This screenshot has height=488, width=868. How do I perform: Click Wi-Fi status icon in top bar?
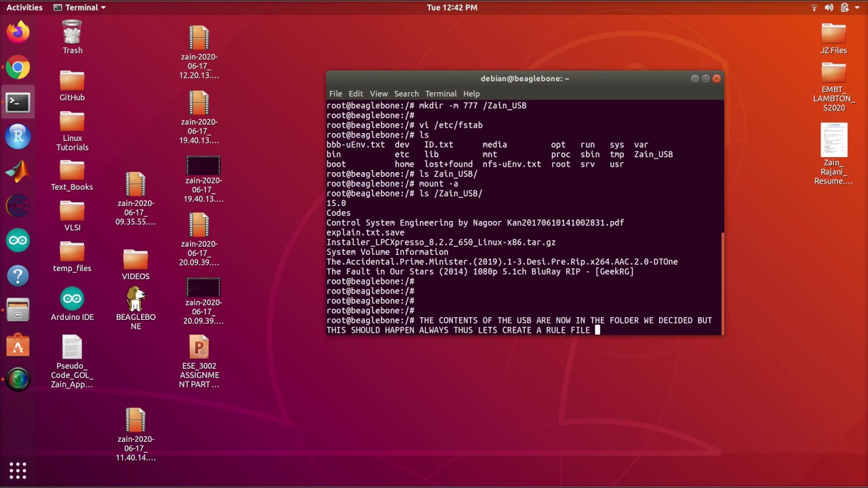[x=814, y=7]
